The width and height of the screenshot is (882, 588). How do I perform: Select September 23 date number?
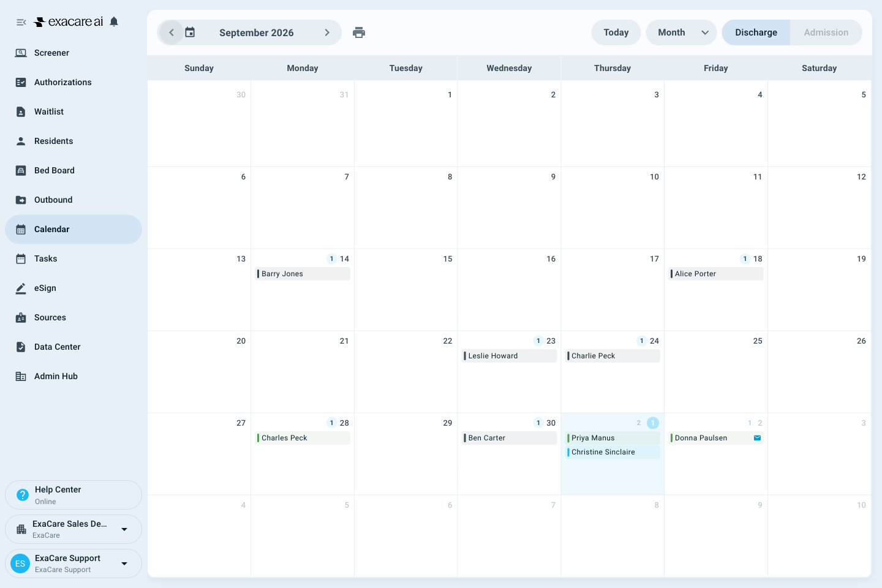[x=551, y=341]
